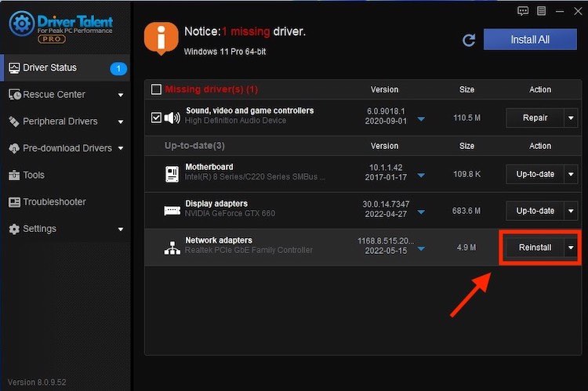The height and width of the screenshot is (391, 588).
Task: Click the Windows 11 Pro 64-bit text
Action: pyautogui.click(x=225, y=52)
